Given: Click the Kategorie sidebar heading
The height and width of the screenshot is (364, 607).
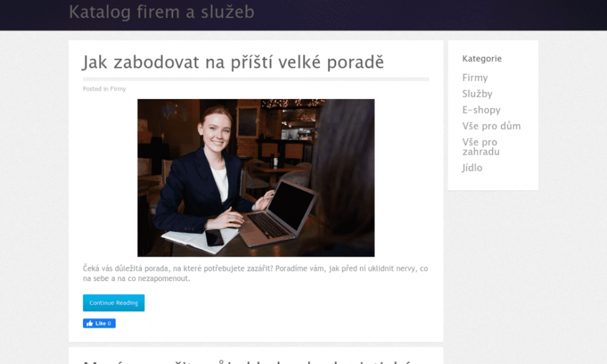Looking at the screenshot, I should pos(482,59).
